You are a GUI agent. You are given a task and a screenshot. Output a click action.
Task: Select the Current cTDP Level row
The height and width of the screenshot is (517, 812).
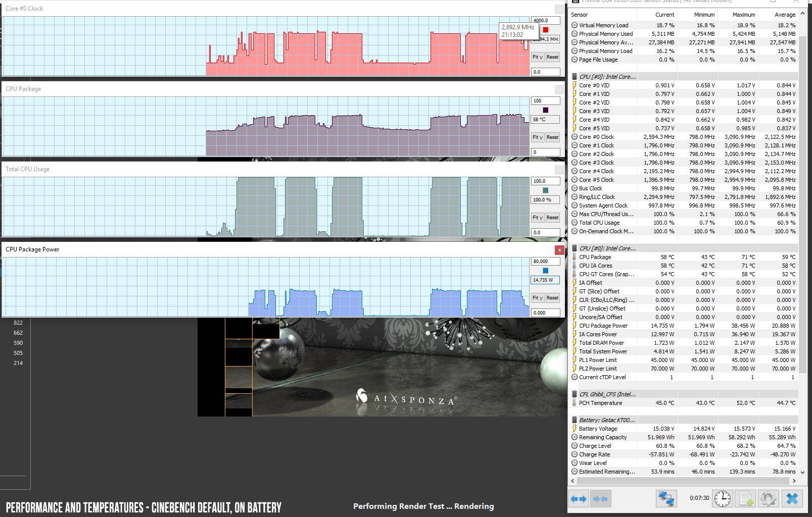coord(683,377)
